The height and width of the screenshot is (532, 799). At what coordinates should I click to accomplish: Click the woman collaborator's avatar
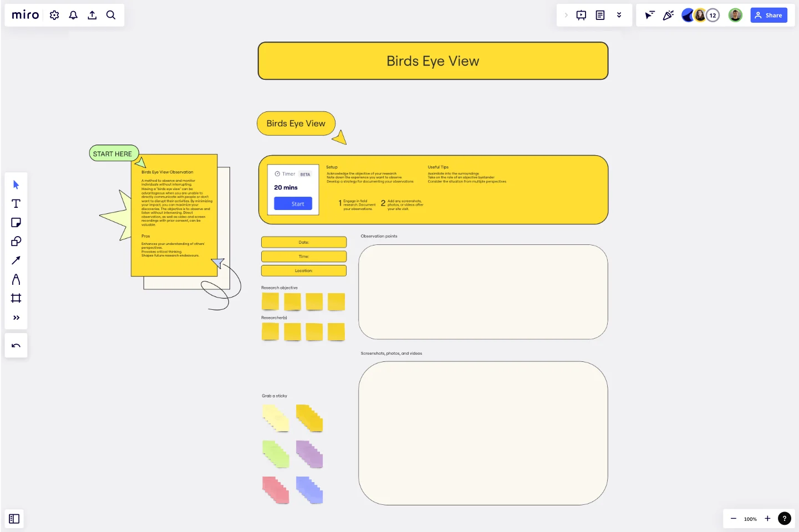700,15
